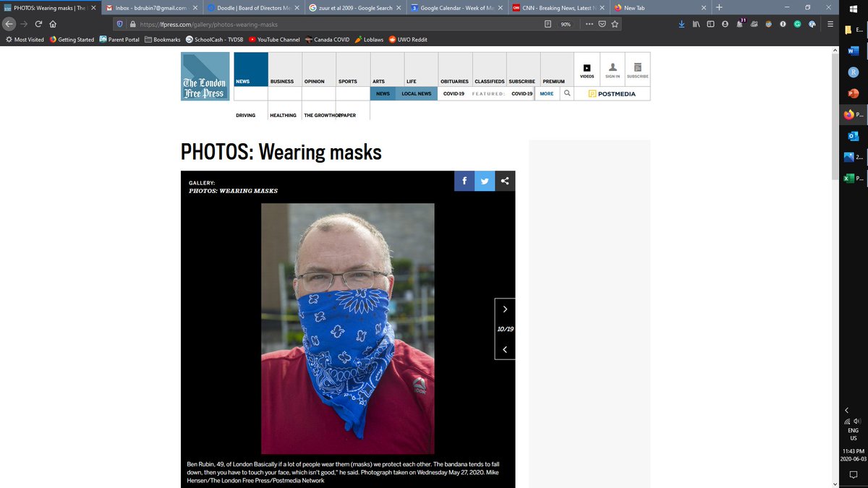Switch to Google Calendar tab
The image size is (868, 488).
[x=456, y=7]
